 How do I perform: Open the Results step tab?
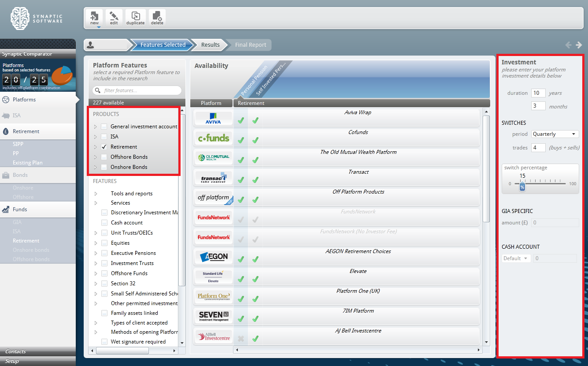[210, 45]
